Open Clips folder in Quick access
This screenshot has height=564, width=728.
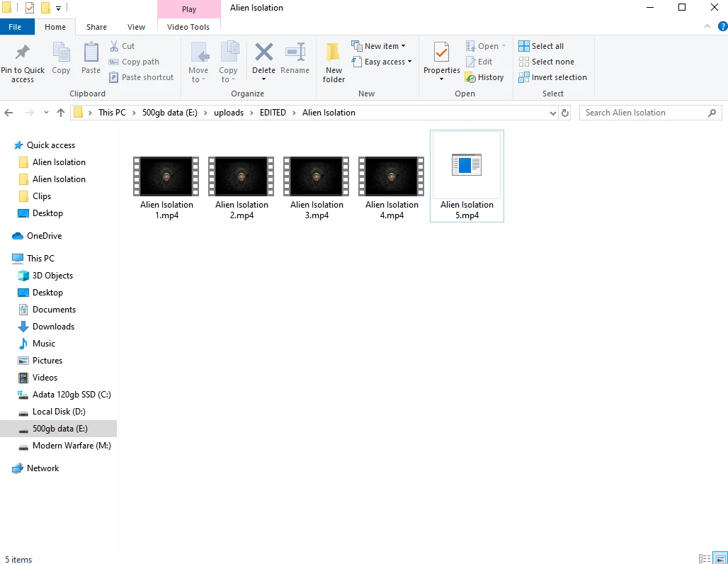[35, 196]
